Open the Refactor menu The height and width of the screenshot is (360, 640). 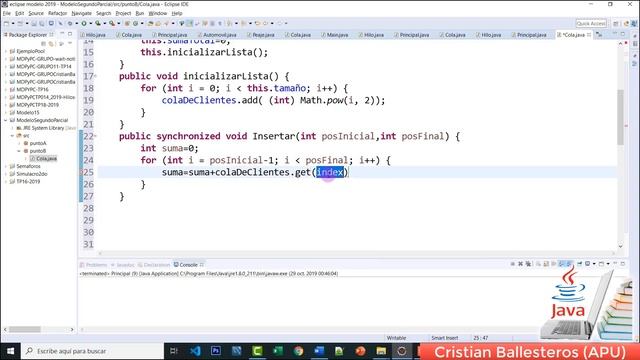pyautogui.click(x=57, y=13)
